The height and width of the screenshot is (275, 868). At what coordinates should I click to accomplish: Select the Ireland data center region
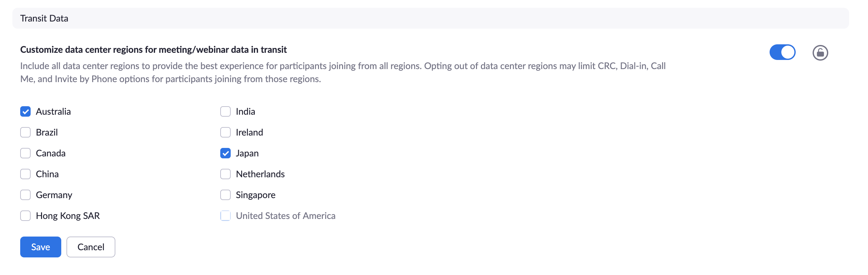point(225,132)
